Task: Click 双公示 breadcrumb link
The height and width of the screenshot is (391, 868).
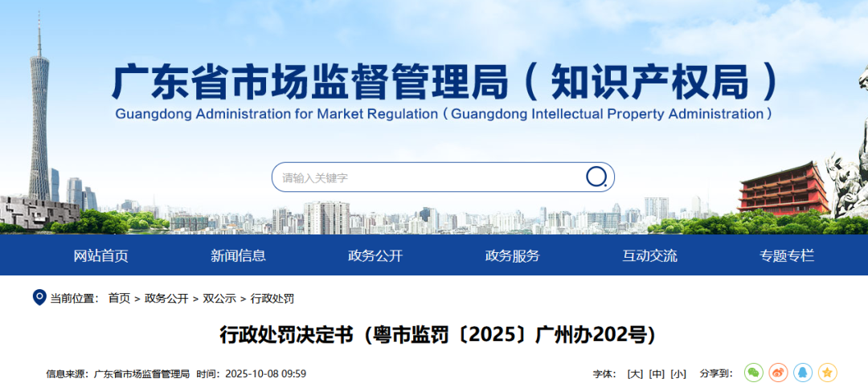Action: click(x=219, y=299)
